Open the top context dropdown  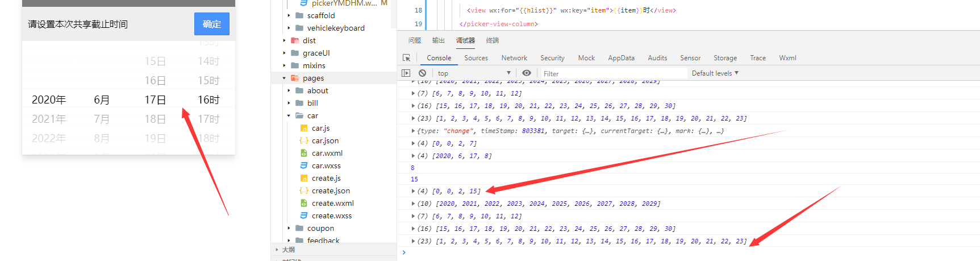pyautogui.click(x=474, y=73)
